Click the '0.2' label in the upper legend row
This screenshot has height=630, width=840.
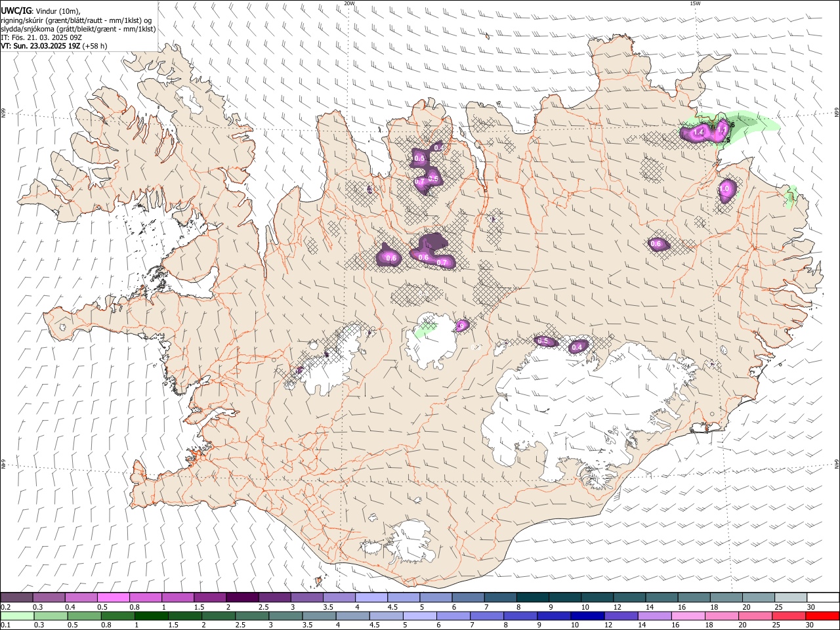[x=6, y=607]
